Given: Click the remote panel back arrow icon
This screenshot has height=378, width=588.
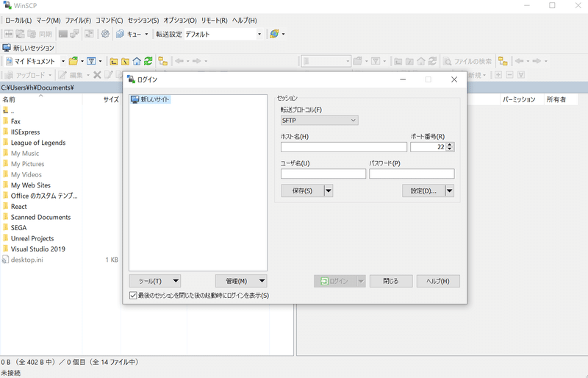Looking at the screenshot, I should coord(520,61).
